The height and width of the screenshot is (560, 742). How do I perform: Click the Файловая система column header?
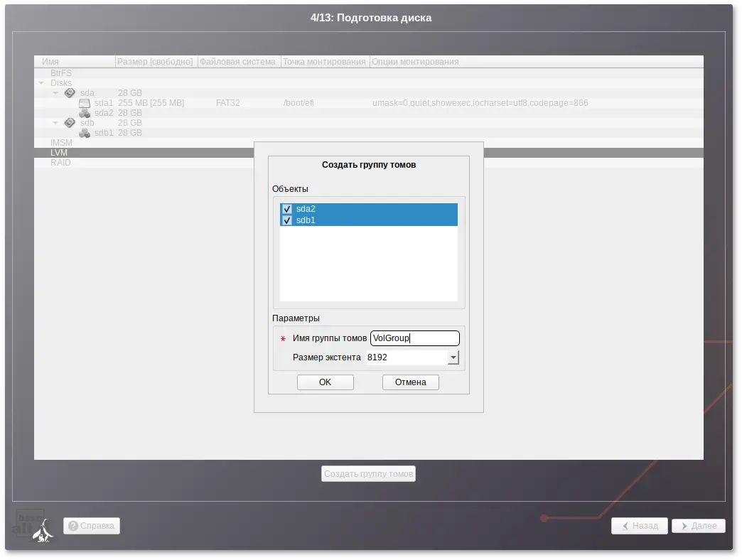[239, 62]
